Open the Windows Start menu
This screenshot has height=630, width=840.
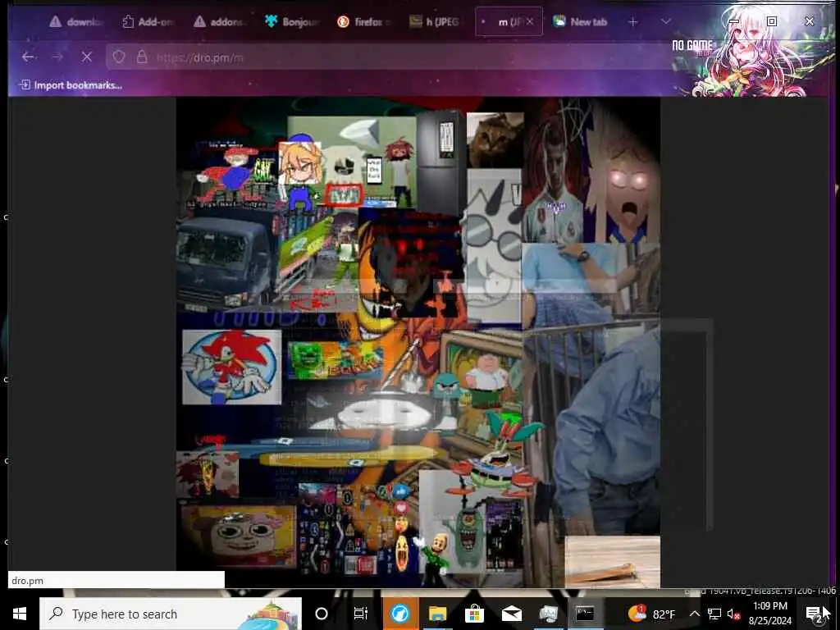[20, 614]
